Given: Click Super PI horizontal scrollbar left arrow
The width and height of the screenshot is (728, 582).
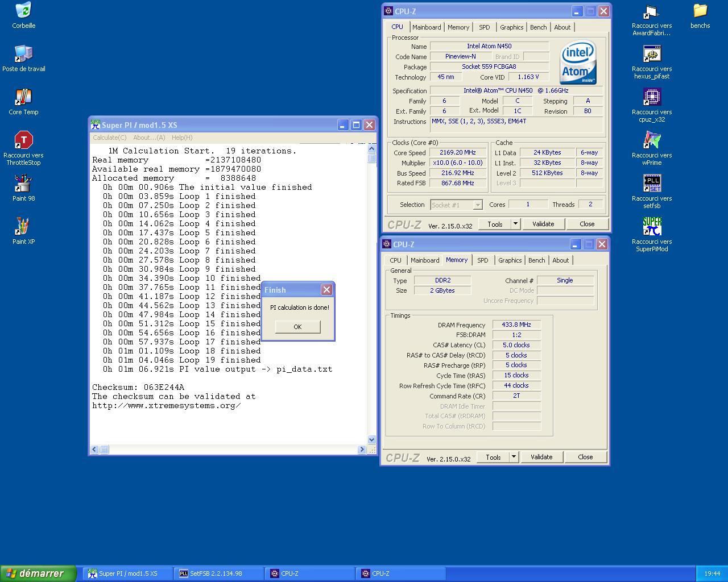Looking at the screenshot, I should [x=95, y=450].
